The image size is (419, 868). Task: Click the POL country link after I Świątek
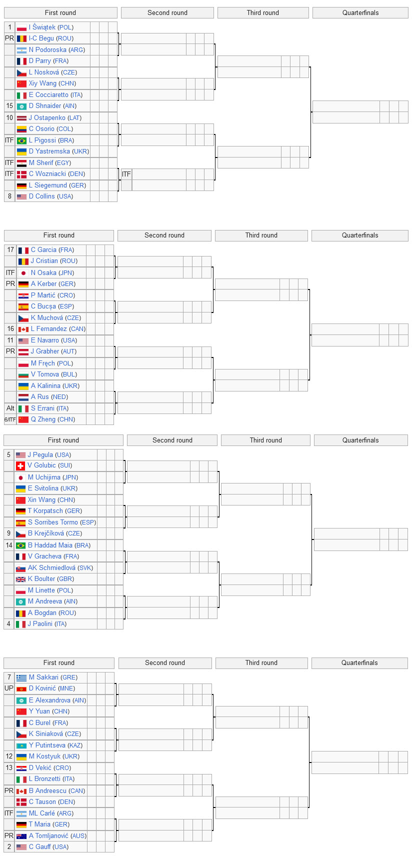coord(65,27)
